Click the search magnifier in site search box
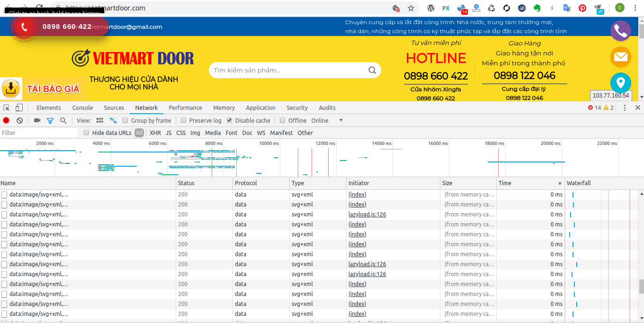 coord(372,70)
